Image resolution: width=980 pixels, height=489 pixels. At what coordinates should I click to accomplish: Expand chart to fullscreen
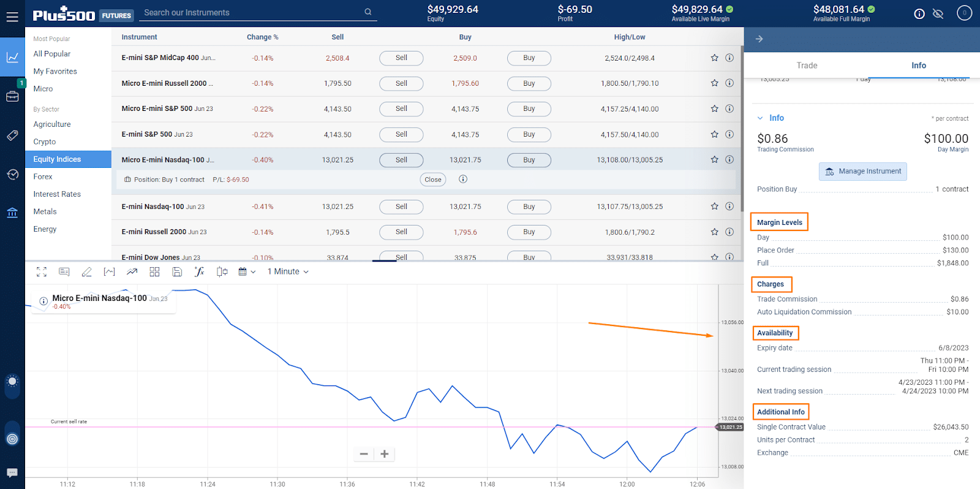(x=42, y=271)
